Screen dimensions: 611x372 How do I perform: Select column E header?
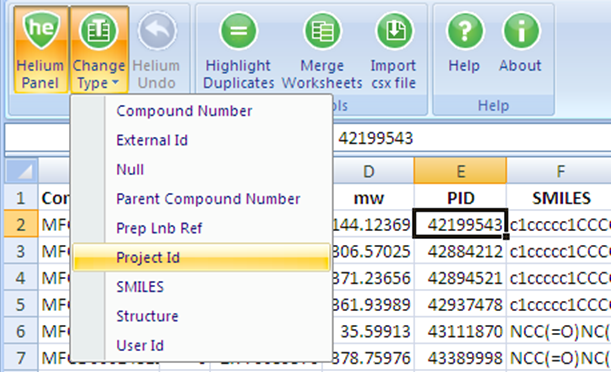point(460,171)
